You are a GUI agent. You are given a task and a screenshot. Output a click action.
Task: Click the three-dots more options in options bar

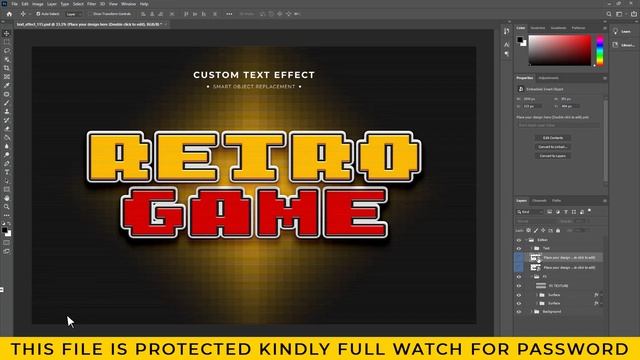tap(229, 14)
